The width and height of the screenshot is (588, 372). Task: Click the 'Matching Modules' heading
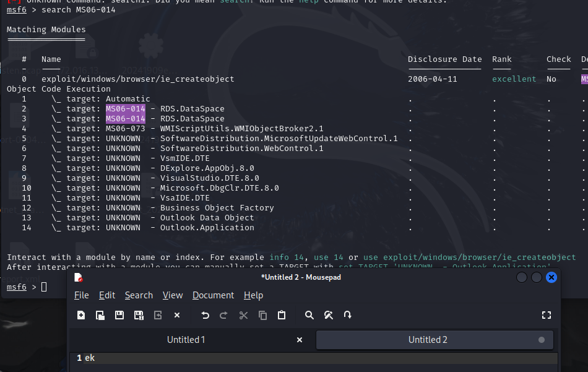(x=46, y=30)
